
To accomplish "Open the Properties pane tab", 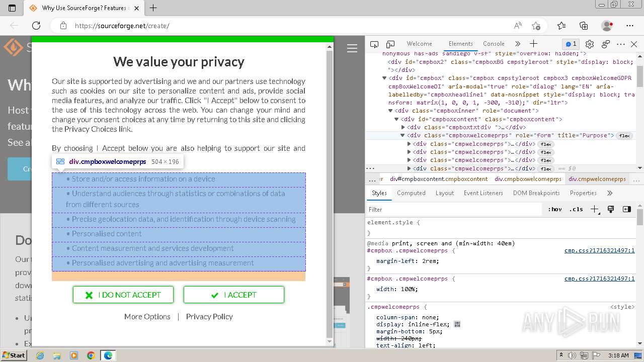I will pos(583,193).
